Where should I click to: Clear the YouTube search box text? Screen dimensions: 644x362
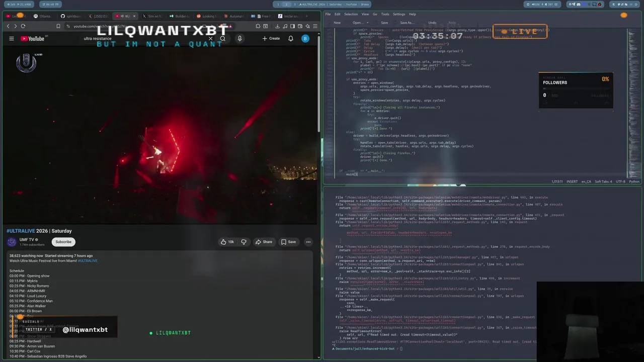tap(211, 39)
